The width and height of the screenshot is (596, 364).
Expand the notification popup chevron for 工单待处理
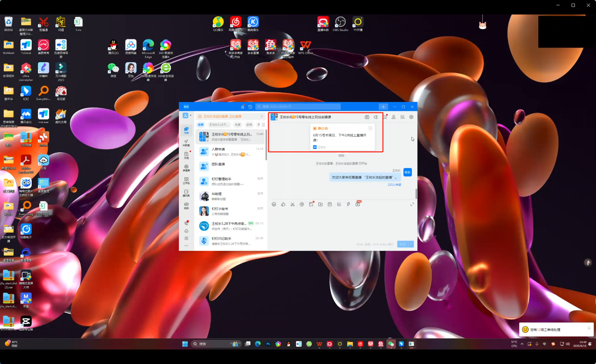pyautogui.click(x=589, y=328)
